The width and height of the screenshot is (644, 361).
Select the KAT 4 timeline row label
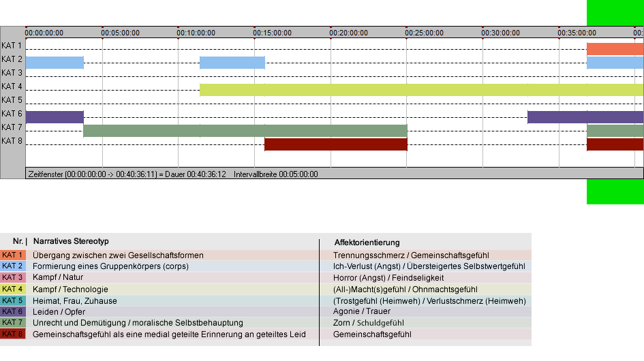point(12,87)
